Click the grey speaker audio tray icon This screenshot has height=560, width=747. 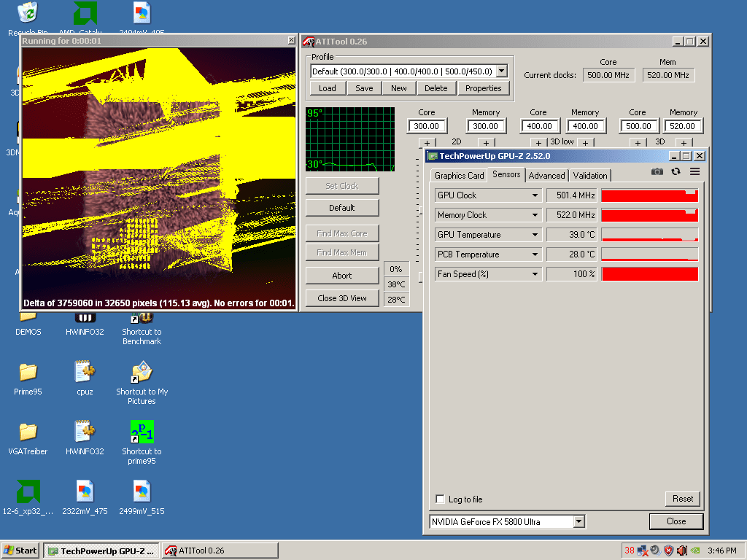click(656, 551)
